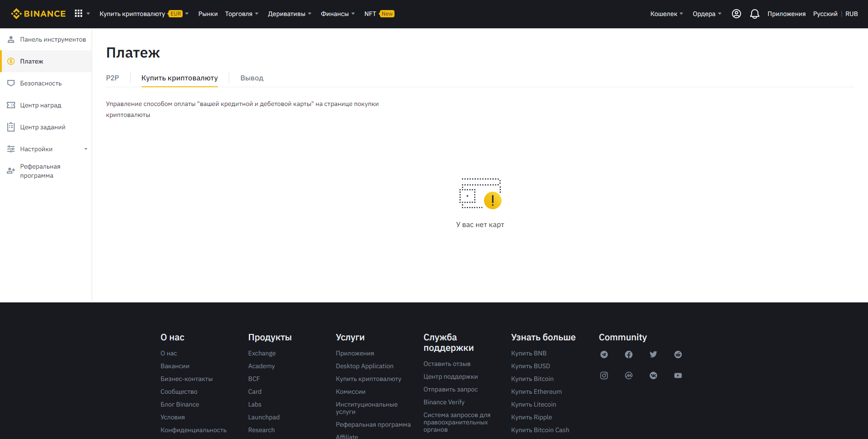Select the Купить криптовалюту tab
The image size is (868, 439).
[179, 78]
